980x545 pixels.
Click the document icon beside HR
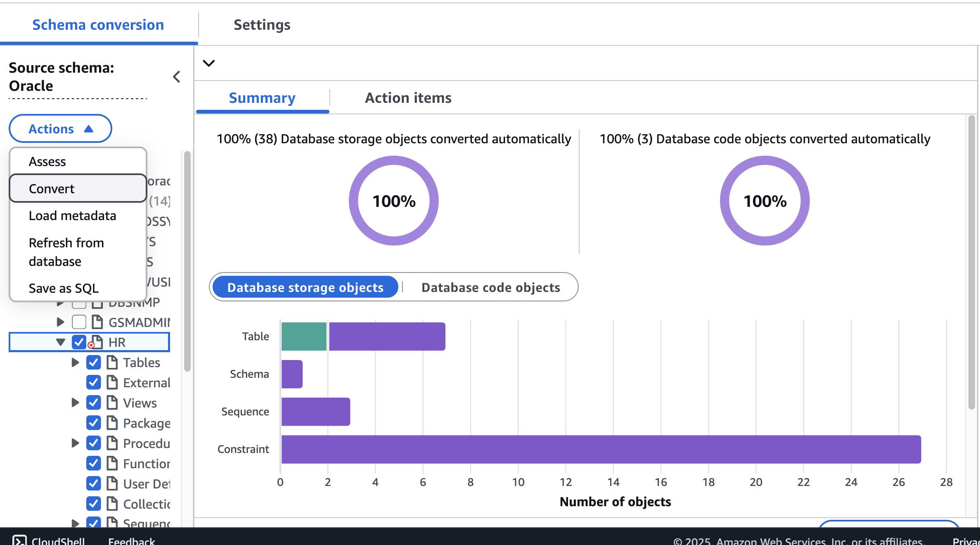click(97, 342)
